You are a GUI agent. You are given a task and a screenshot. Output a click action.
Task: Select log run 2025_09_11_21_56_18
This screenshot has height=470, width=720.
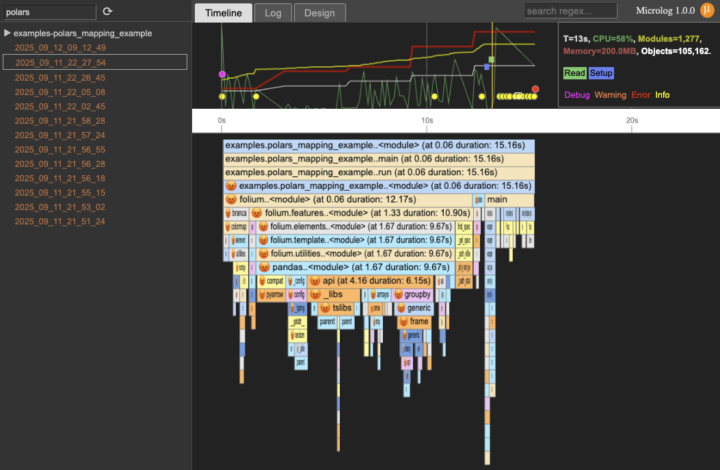click(60, 178)
